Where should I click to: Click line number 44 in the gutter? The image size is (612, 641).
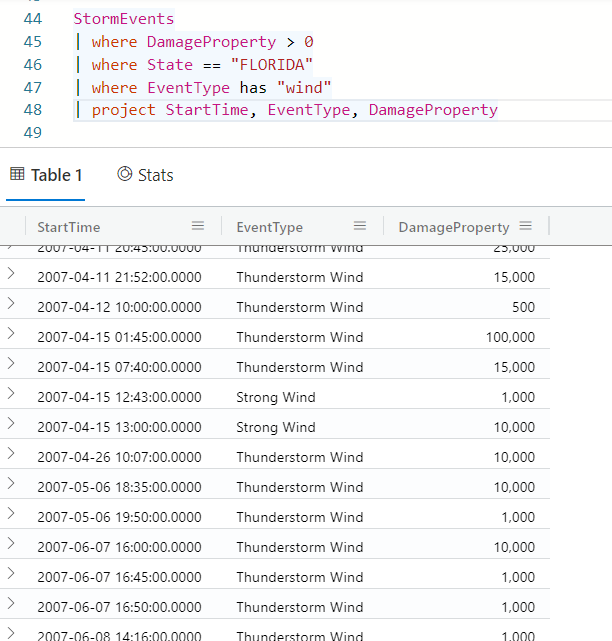(33, 19)
